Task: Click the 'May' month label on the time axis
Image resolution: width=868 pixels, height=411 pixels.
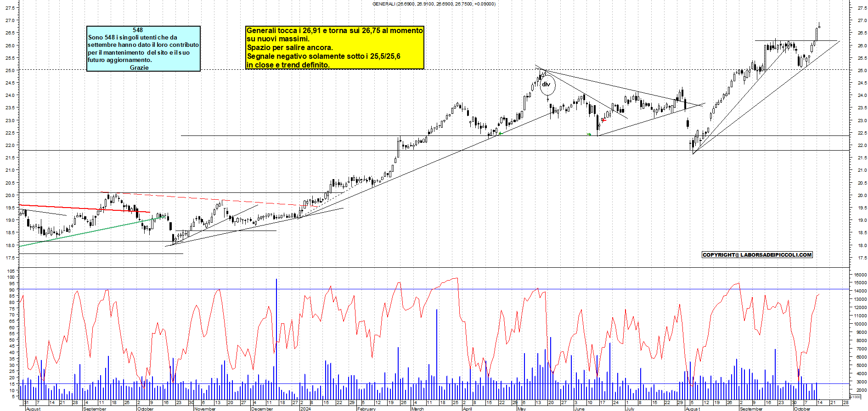Action: [x=522, y=409]
